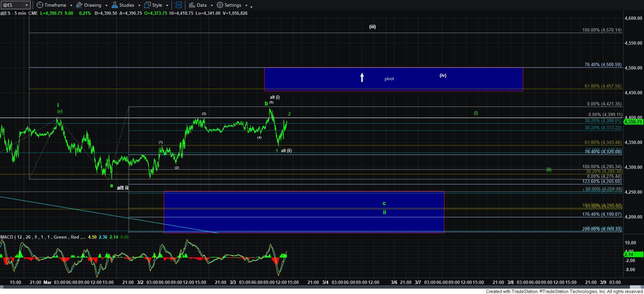Screen dimensions: 644x294
Task: Expand the Drawing dropdown arrow
Action: (x=106, y=5)
